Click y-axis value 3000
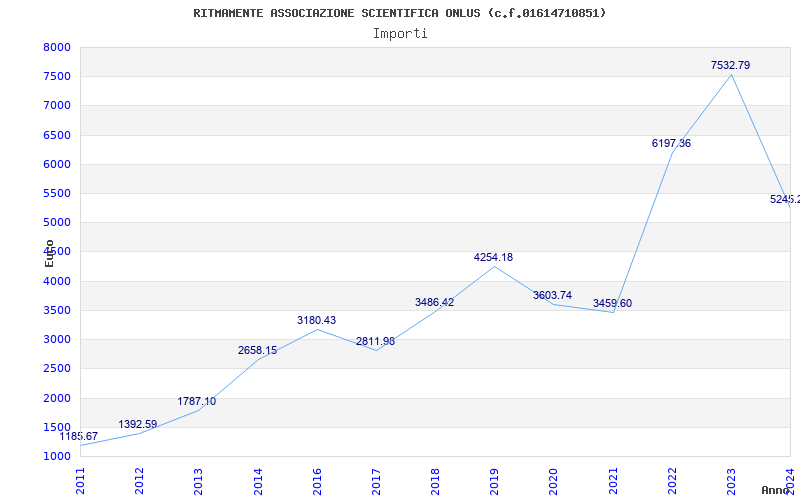The width and height of the screenshot is (800, 500). 57,339
